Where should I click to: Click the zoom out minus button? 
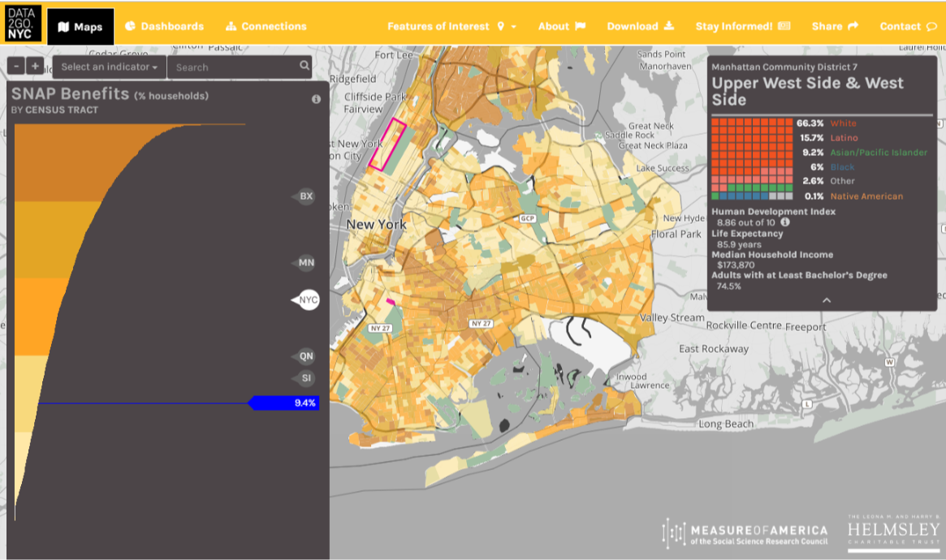(x=16, y=67)
